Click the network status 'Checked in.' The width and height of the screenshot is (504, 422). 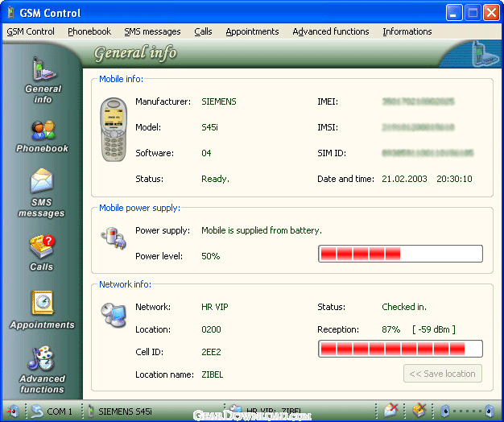[404, 307]
